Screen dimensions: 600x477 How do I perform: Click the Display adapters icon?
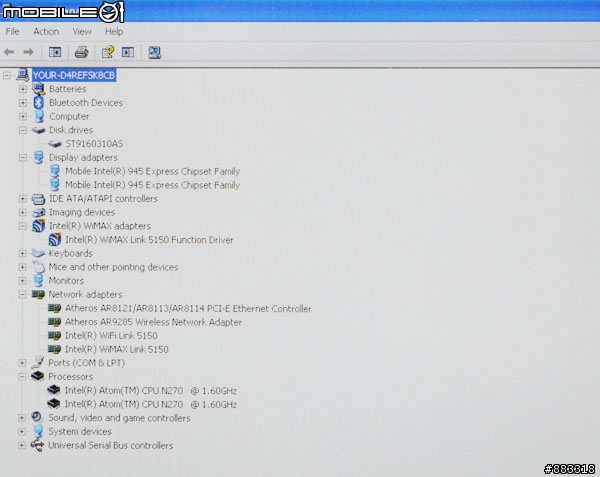(x=39, y=157)
